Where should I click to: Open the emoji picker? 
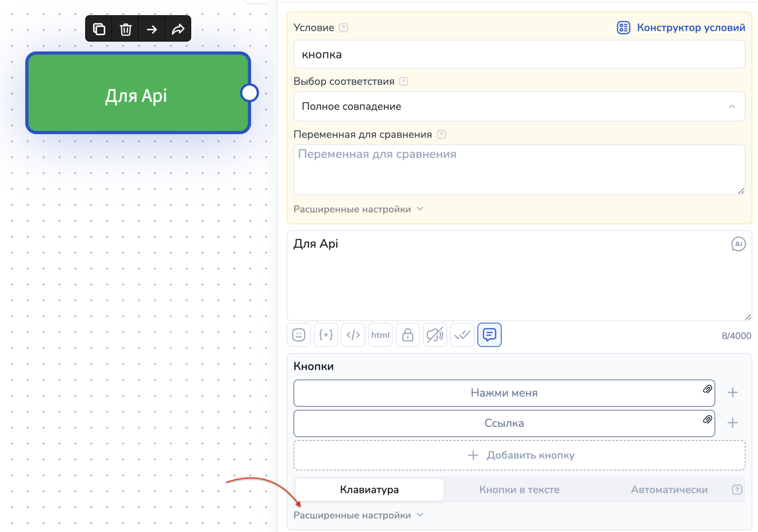coord(299,335)
